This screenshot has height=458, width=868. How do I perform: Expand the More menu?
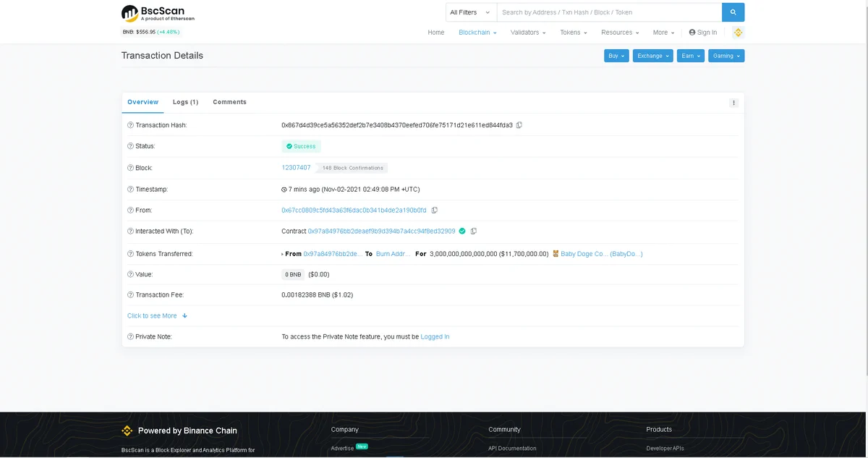point(663,33)
